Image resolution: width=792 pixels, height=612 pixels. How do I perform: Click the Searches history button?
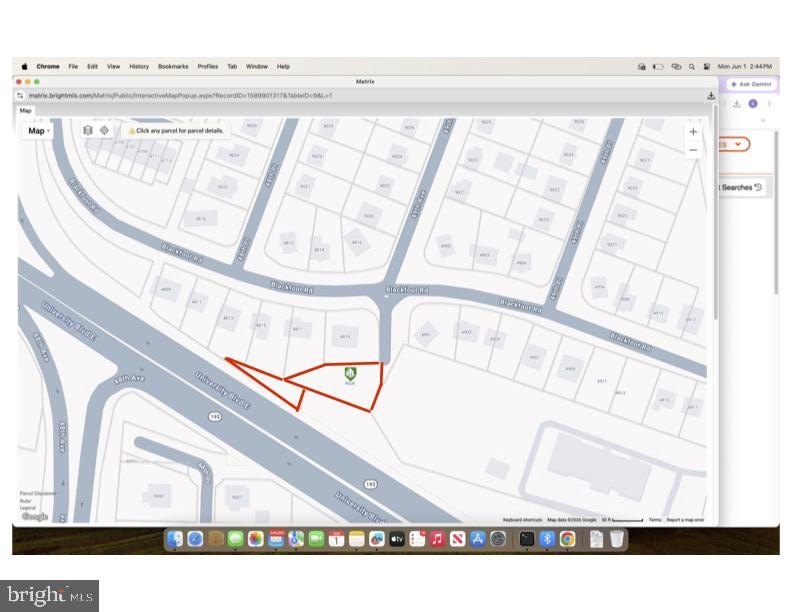coord(741,187)
